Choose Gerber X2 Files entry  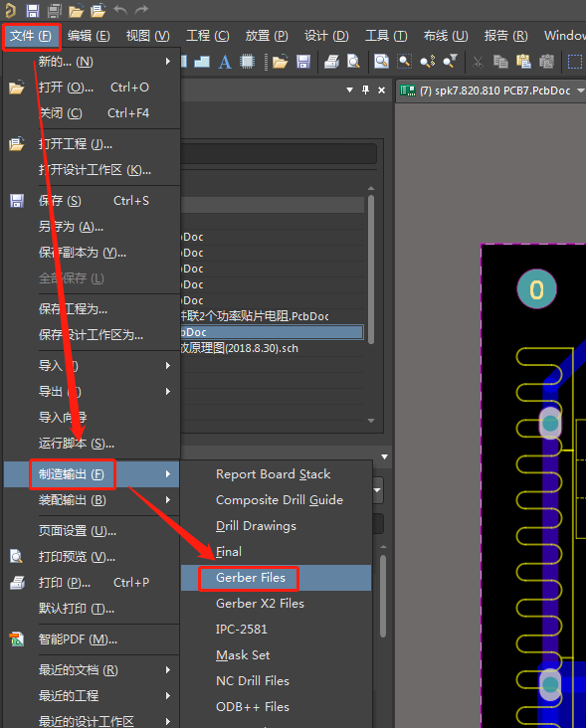pyautogui.click(x=276, y=604)
